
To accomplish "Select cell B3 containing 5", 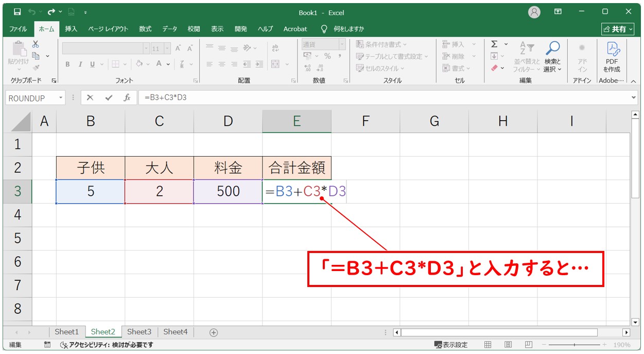I will (91, 191).
